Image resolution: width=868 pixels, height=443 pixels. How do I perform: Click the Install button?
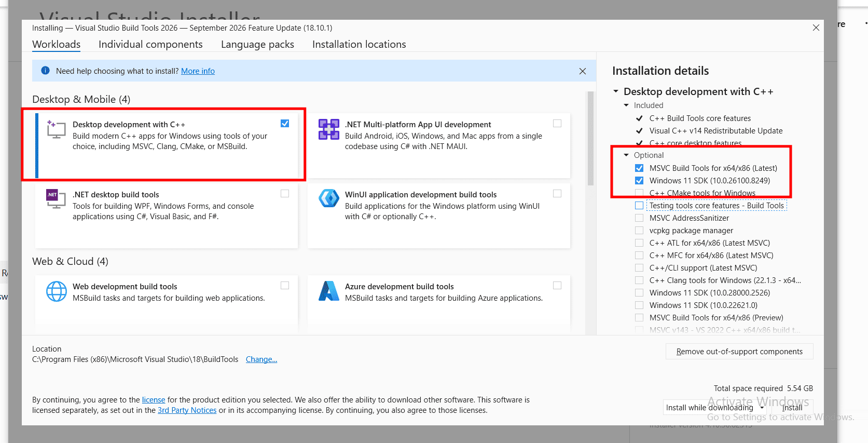[x=792, y=408]
